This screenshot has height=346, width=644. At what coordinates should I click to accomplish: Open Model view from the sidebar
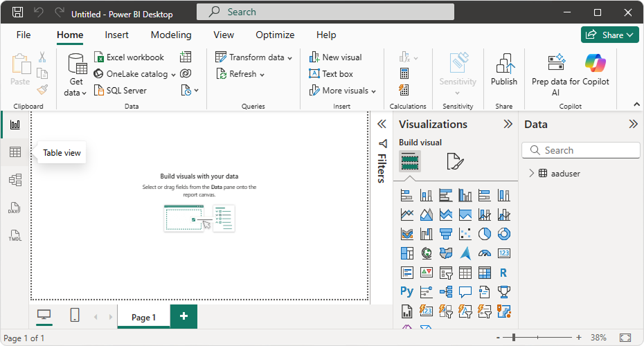[15, 180]
